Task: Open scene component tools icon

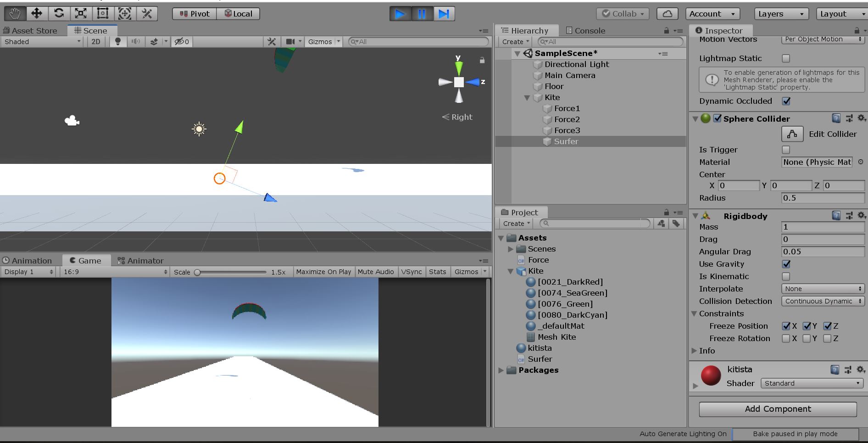Action: [272, 41]
